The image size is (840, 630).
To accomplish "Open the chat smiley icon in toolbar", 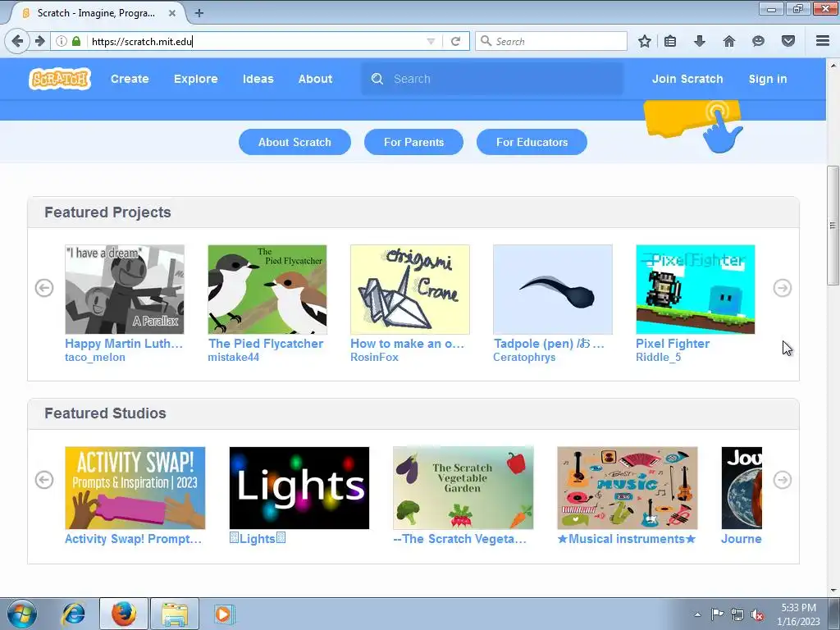I will 758,41.
